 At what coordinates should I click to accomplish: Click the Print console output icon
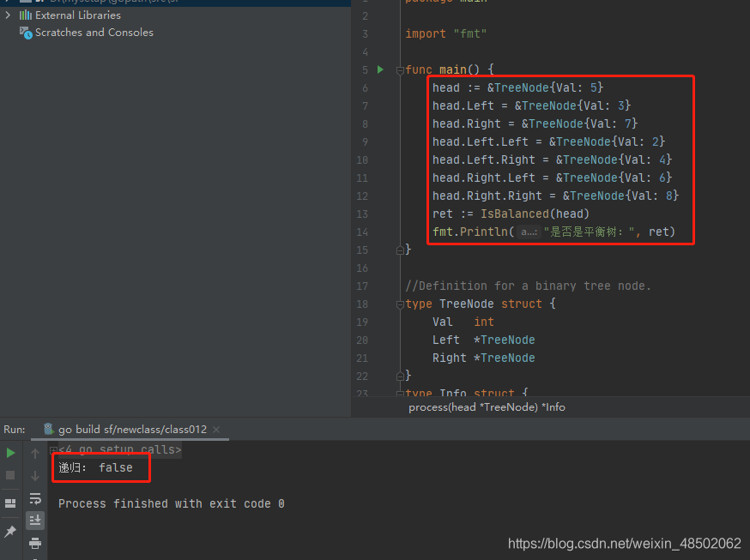click(x=35, y=543)
